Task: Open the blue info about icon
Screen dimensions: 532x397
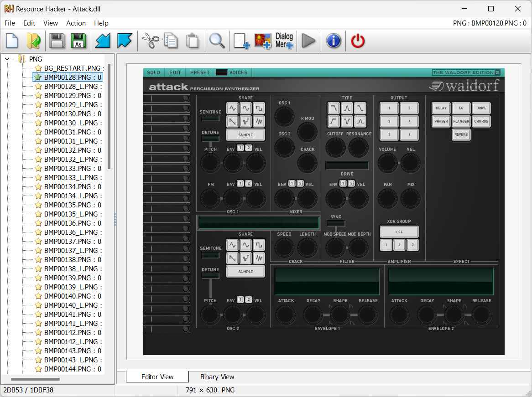Action: [x=334, y=41]
